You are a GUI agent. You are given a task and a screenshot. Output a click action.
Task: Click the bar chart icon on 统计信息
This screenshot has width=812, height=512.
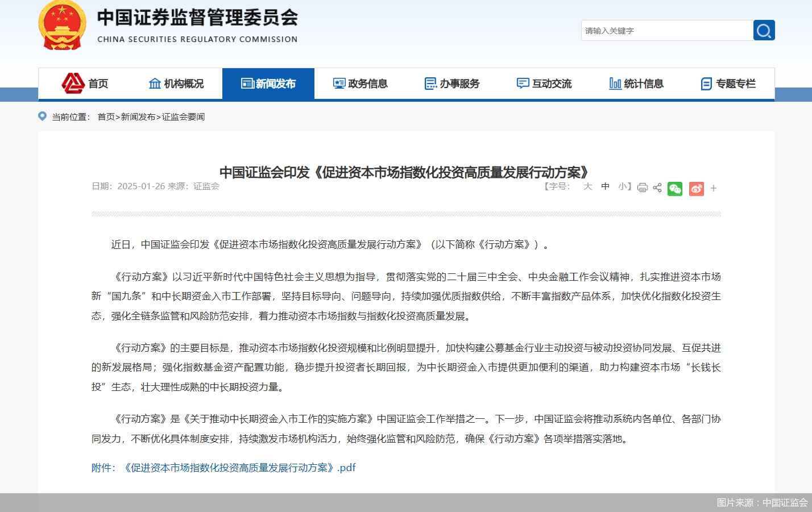pos(615,83)
